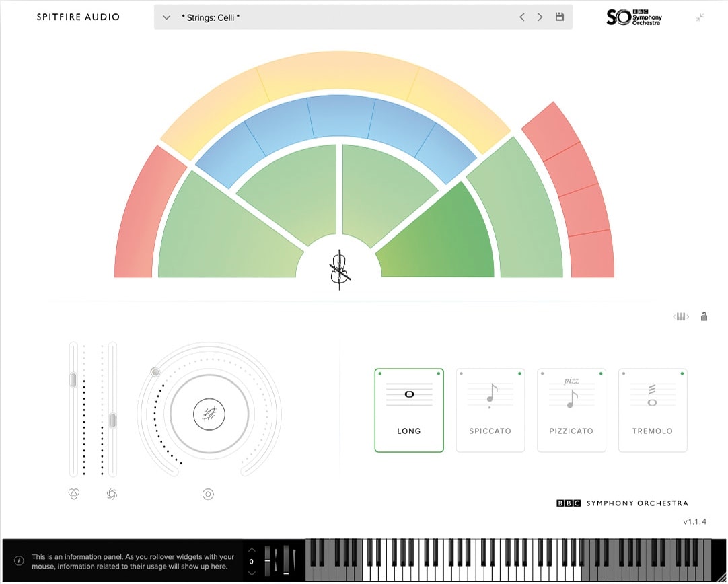This screenshot has height=584, width=728.
Task: Toggle the green LED on the TREMOLO card
Action: (681, 371)
